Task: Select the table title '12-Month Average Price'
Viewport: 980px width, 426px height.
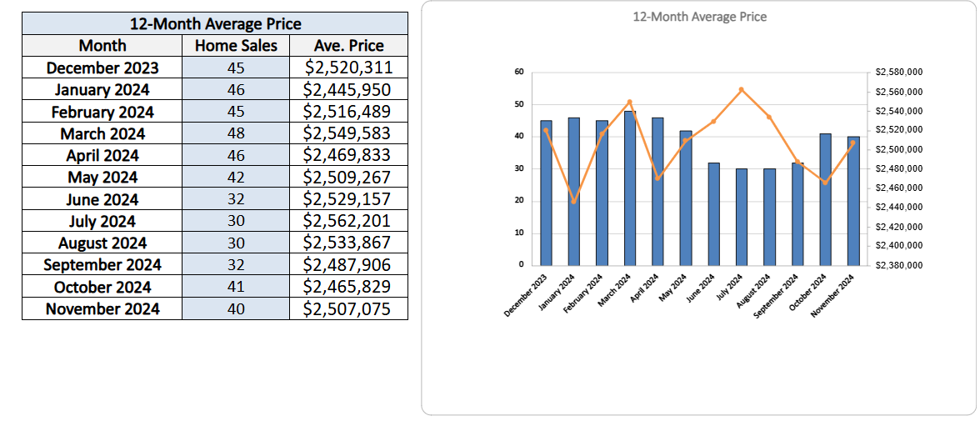Action: 215,24
